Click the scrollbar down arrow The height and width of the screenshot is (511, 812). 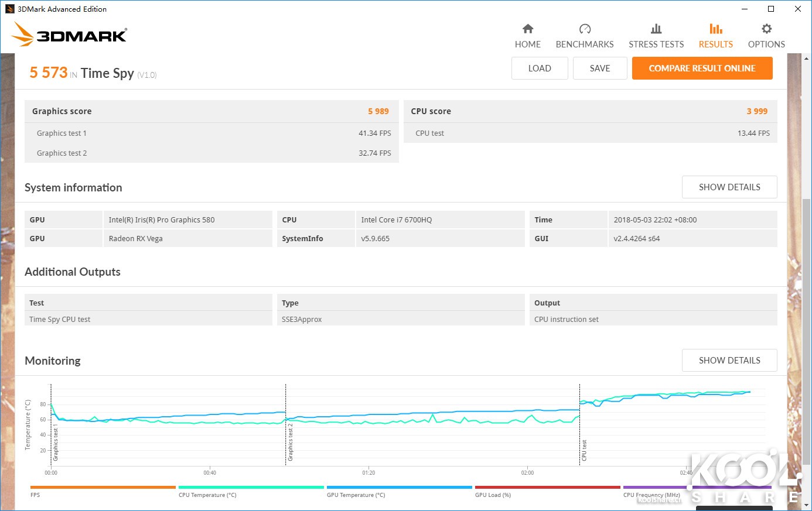[807, 505]
